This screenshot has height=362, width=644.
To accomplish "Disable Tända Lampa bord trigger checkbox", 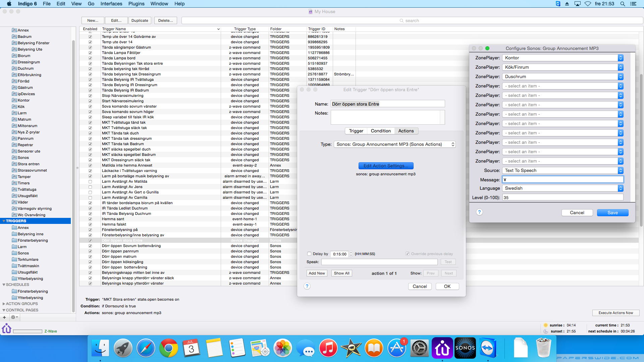I will click(x=90, y=58).
